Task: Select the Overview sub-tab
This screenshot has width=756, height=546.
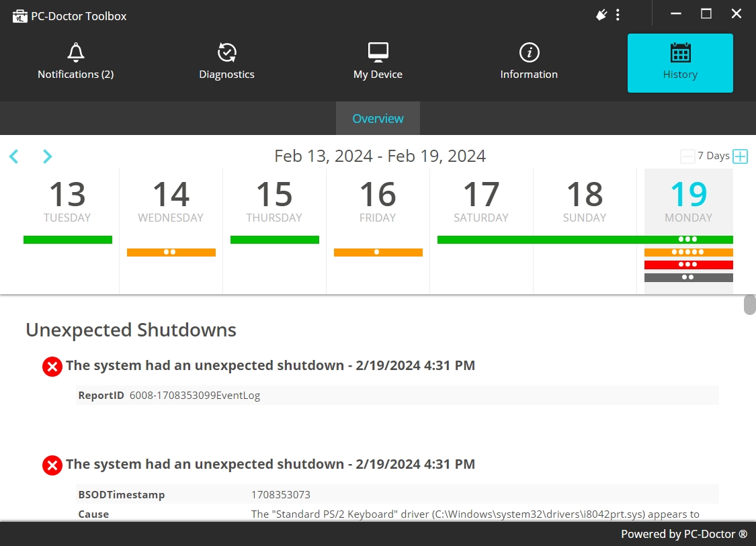Action: [x=378, y=119]
